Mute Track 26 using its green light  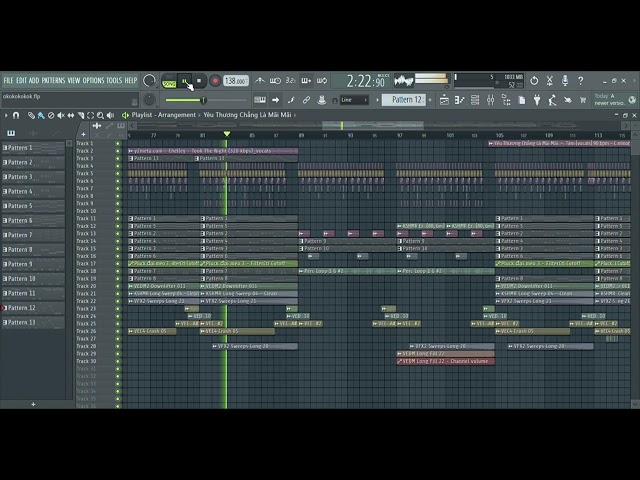[x=118, y=331]
